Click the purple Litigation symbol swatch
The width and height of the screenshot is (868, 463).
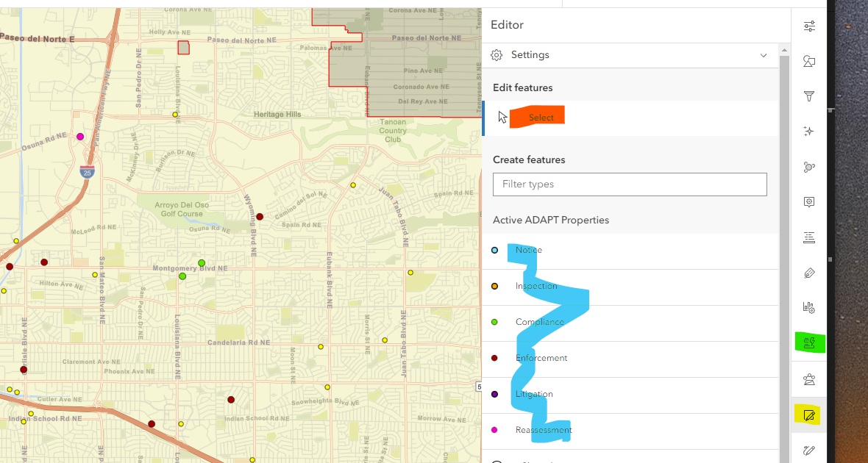(494, 395)
